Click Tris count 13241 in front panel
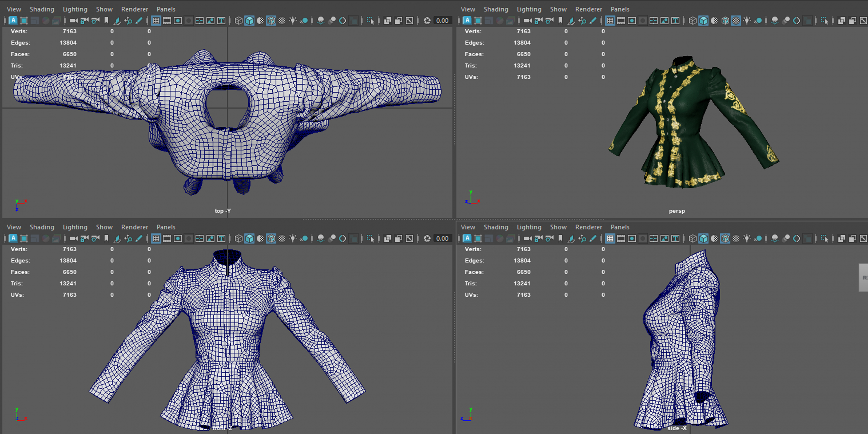 tap(68, 283)
